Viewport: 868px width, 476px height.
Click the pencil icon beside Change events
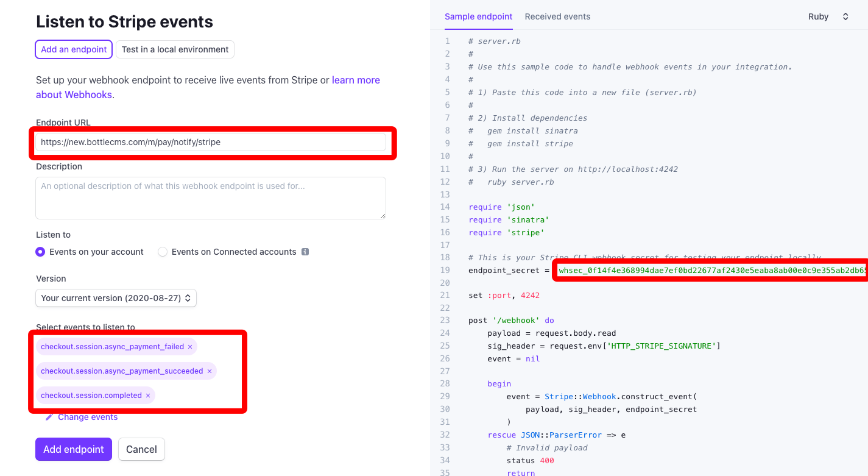tap(49, 417)
